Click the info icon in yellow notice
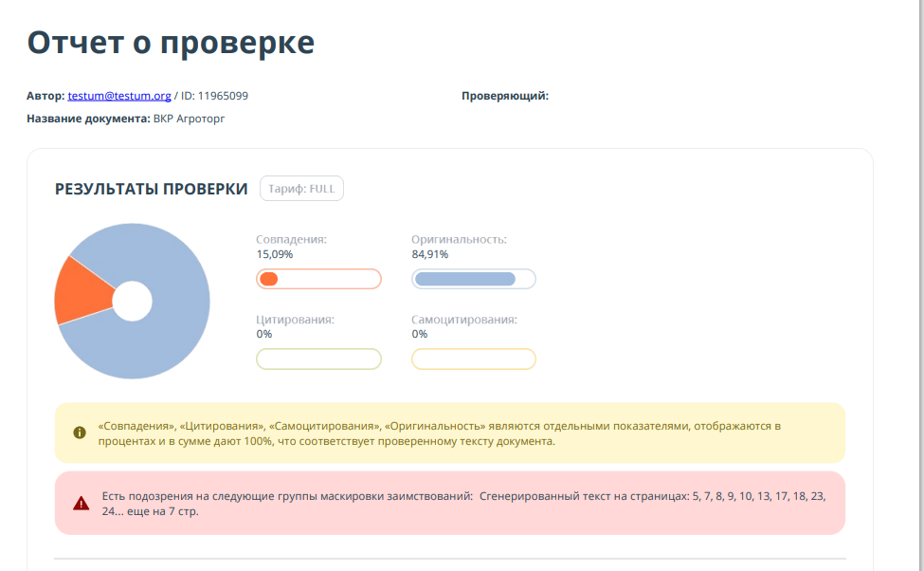This screenshot has width=924, height=571. point(80,433)
